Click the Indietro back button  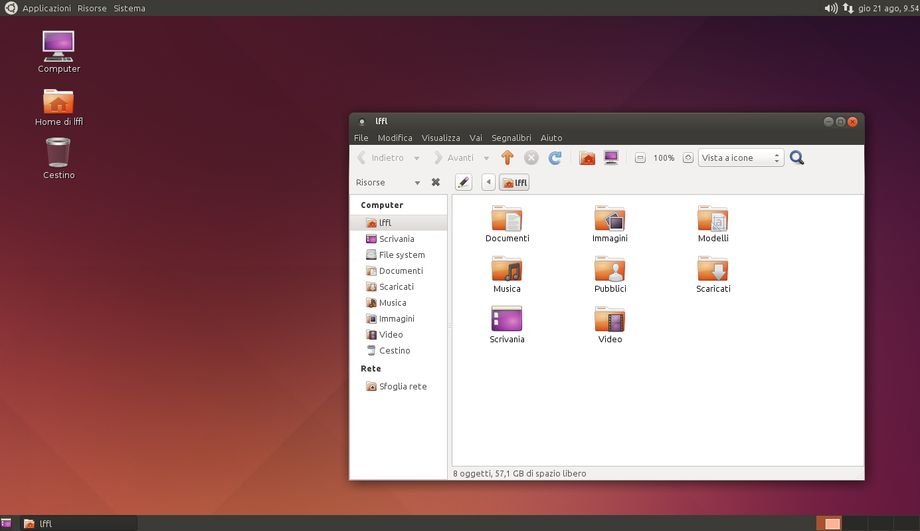pyautogui.click(x=381, y=158)
